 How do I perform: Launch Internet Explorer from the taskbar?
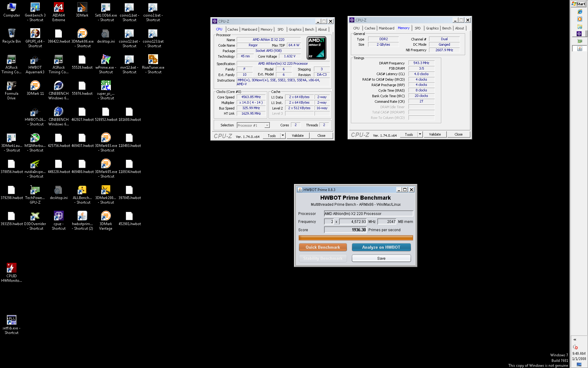point(579,12)
